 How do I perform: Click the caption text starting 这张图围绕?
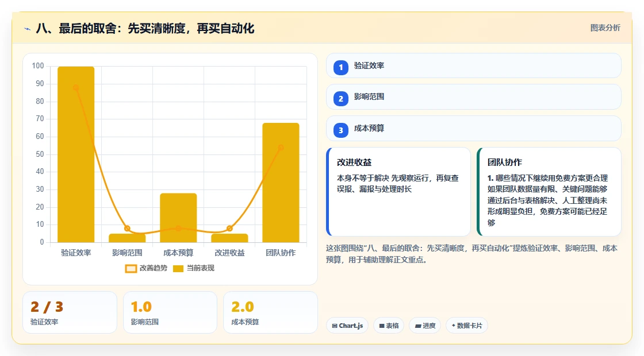click(x=472, y=254)
